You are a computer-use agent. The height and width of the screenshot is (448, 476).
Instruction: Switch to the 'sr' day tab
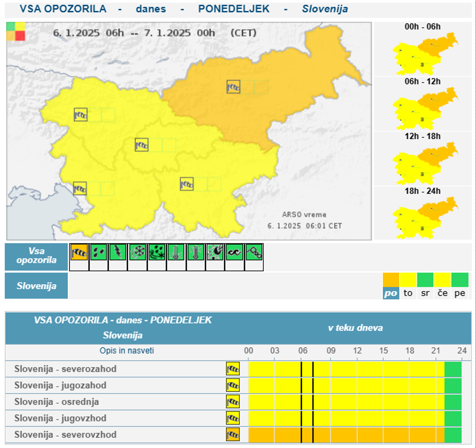(x=425, y=293)
